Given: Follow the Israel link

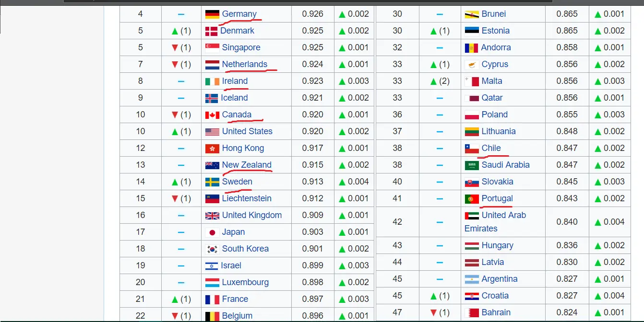Looking at the screenshot, I should point(231,265).
